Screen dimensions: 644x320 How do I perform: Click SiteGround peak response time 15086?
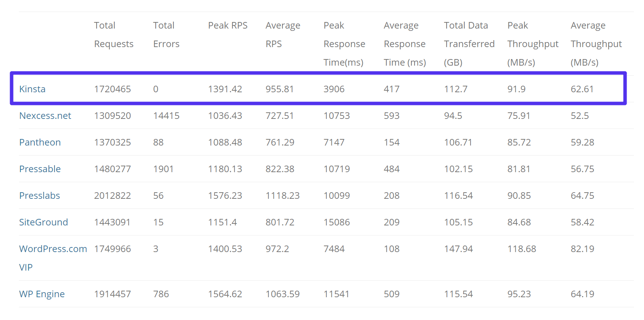pos(336,222)
